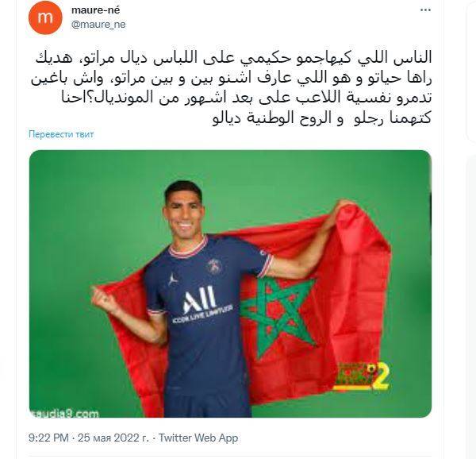This screenshot has width=476, height=459.
Task: Click the first line of Arabic tweet text
Action: click(233, 58)
